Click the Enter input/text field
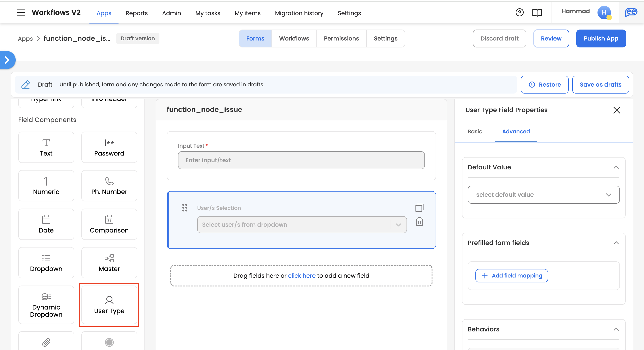The width and height of the screenshot is (644, 350). point(301,160)
